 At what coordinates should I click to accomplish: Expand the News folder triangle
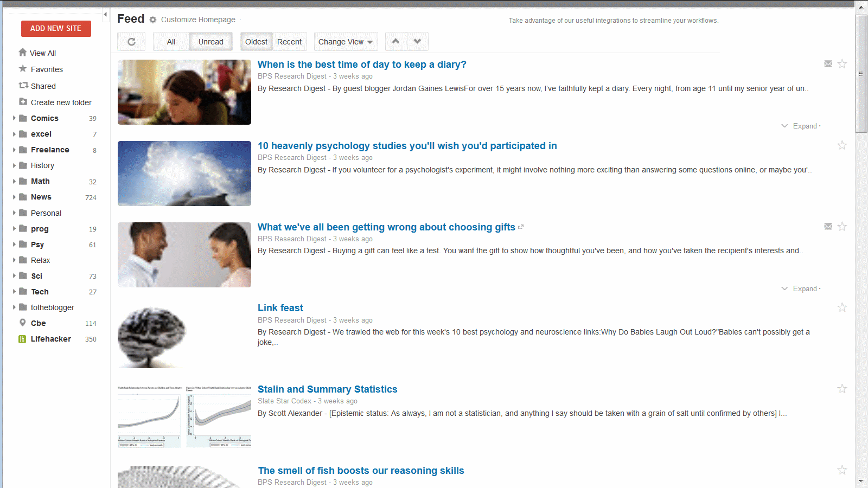[x=14, y=197]
